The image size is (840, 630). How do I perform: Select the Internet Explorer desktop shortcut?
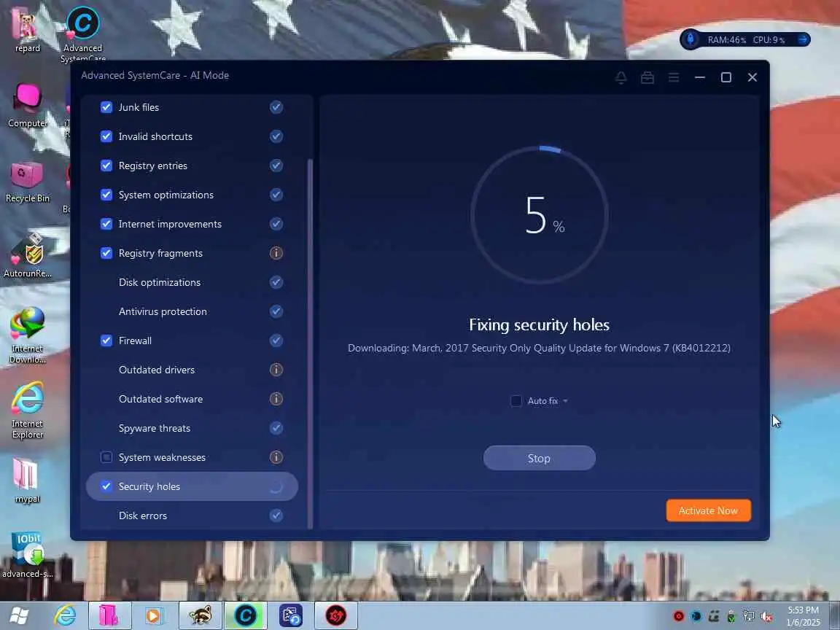coord(27,410)
